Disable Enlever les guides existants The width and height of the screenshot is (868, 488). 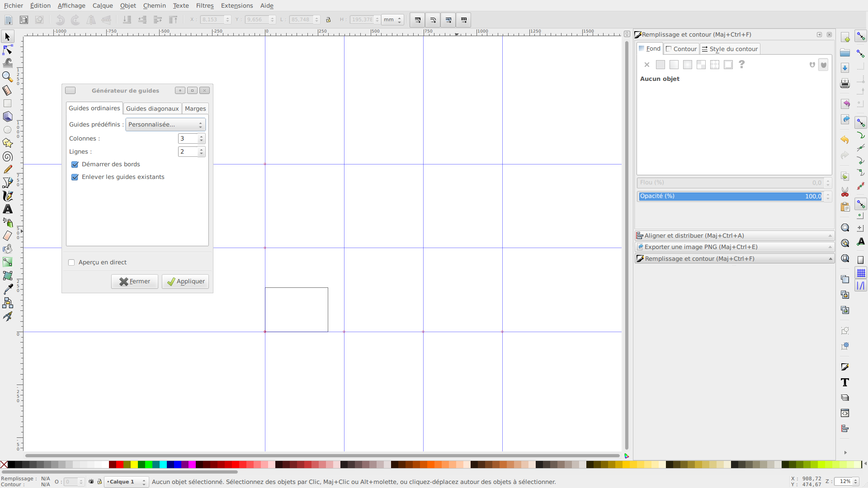pos(75,177)
